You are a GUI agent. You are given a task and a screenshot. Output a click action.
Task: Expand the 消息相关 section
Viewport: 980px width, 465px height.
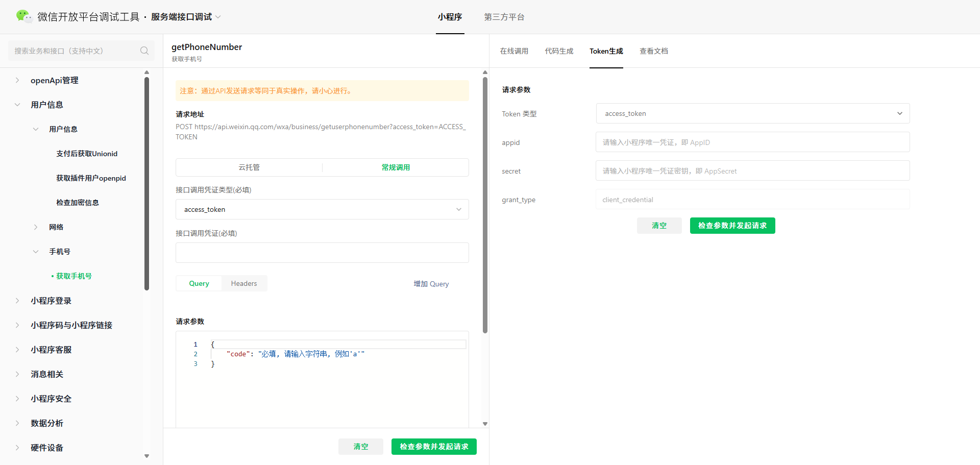17,374
